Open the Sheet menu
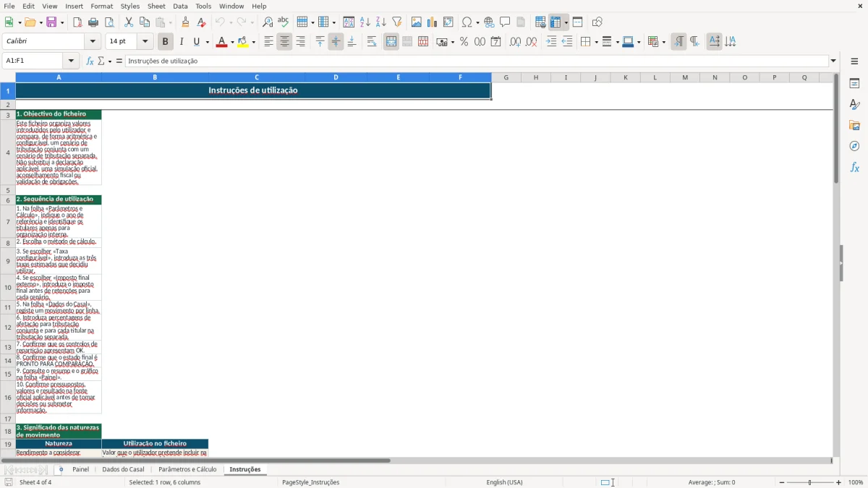Viewport: 868px width, 488px height. tap(156, 6)
